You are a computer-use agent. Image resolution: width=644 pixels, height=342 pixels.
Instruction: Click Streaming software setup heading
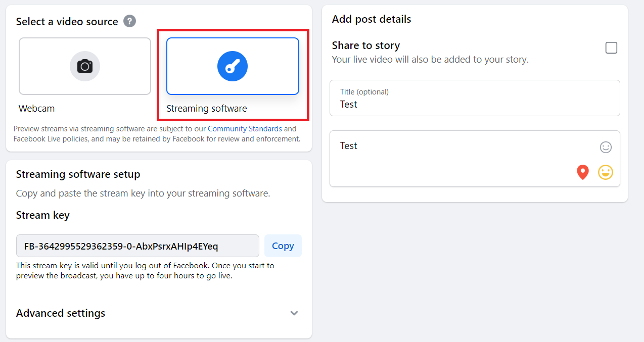(x=78, y=174)
